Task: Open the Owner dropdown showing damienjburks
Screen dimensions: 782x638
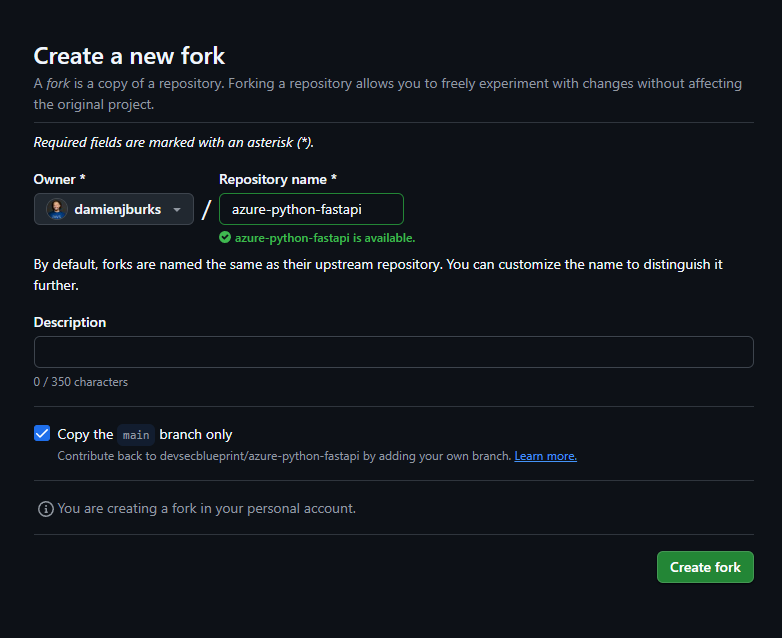Action: coord(114,209)
